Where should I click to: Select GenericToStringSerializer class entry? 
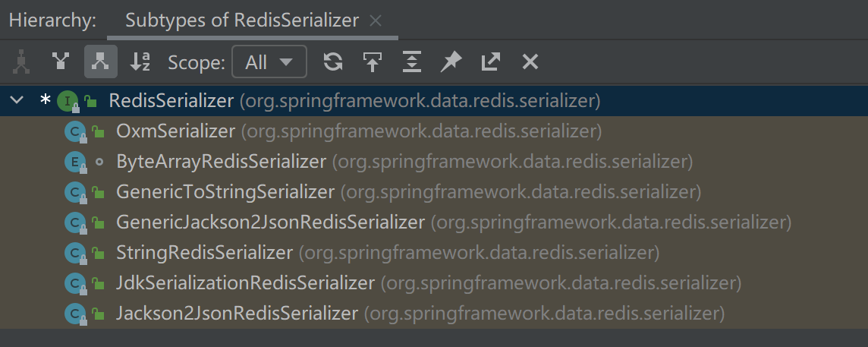click(225, 192)
